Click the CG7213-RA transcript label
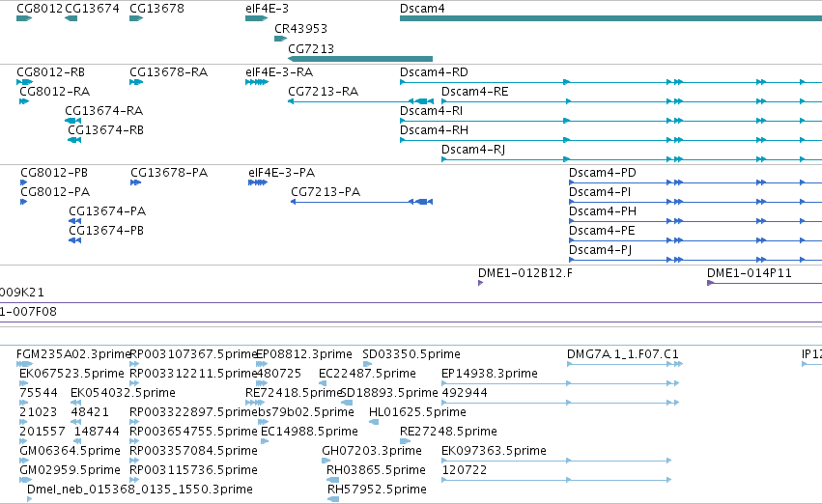 pyautogui.click(x=323, y=91)
